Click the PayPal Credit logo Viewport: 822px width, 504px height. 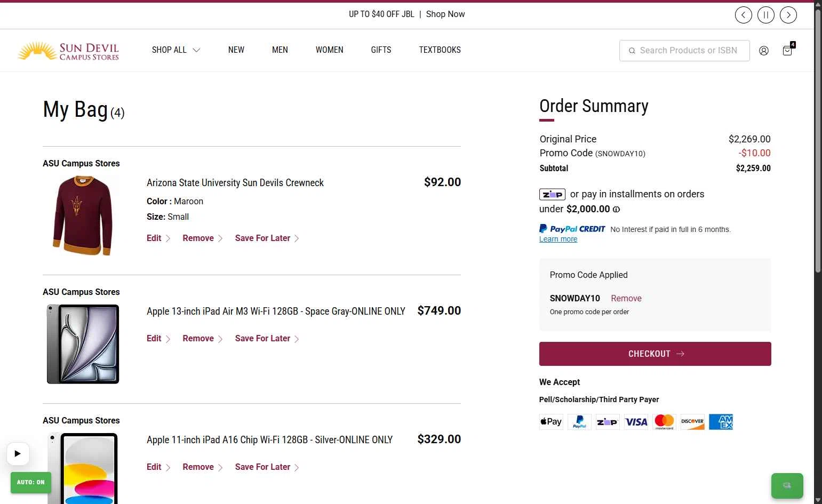pos(572,229)
